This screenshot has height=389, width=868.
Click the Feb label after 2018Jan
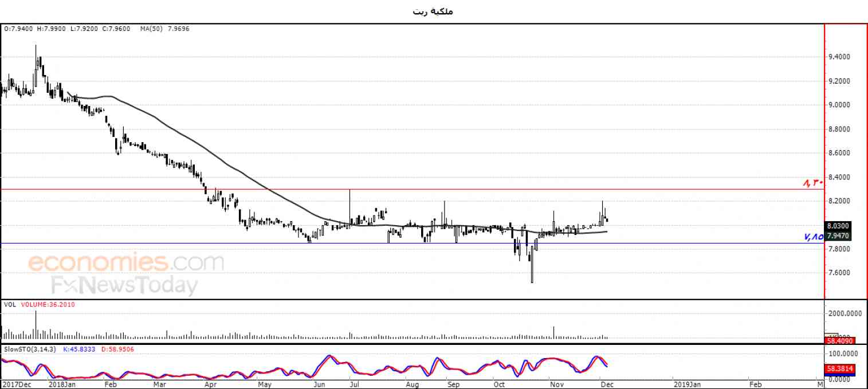(111, 384)
